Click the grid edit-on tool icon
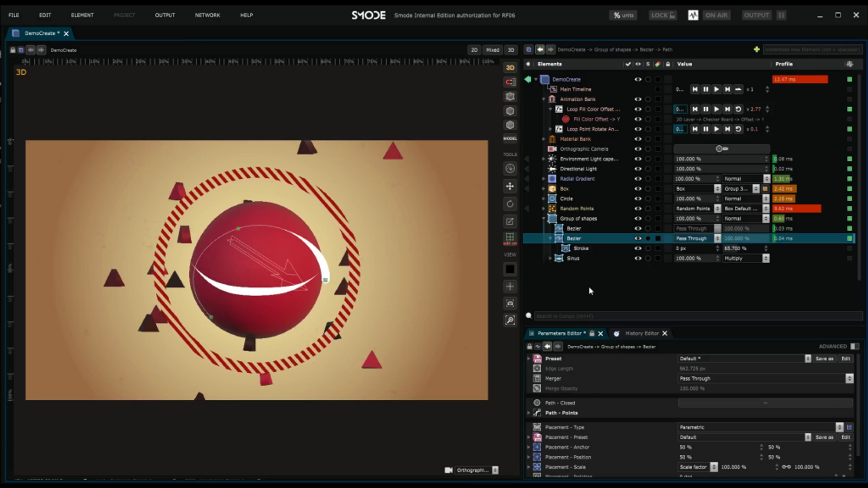Viewport: 868px width, 488px height. (510, 237)
